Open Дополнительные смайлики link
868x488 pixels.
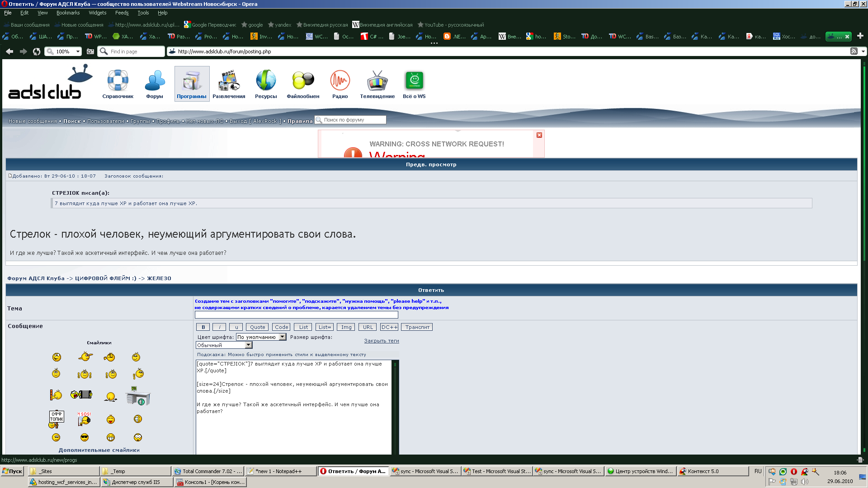[99, 450]
